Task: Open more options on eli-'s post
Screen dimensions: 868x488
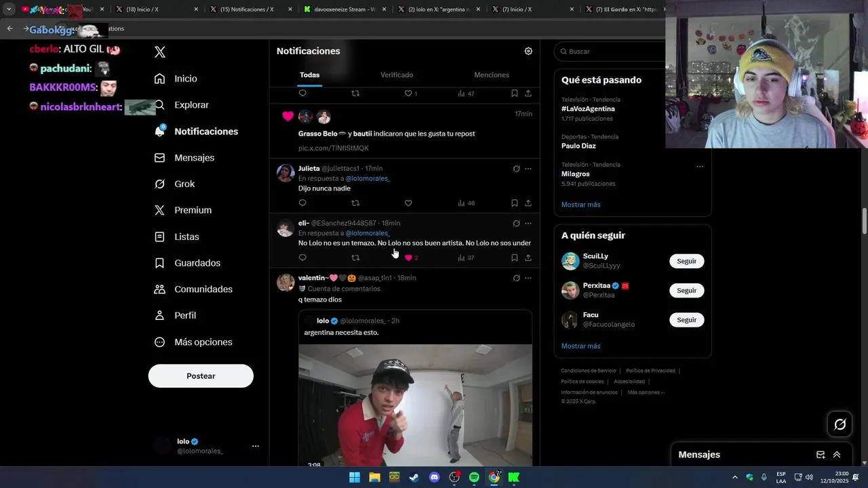Action: [528, 224]
